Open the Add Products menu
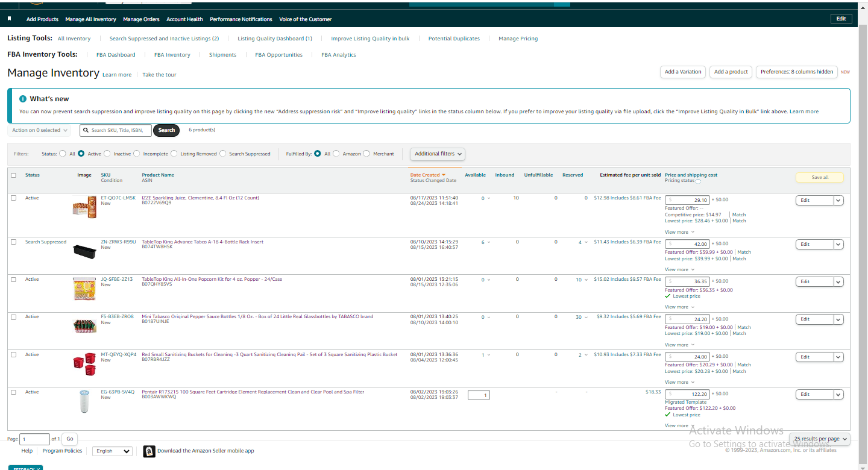The width and height of the screenshot is (868, 470). [42, 19]
